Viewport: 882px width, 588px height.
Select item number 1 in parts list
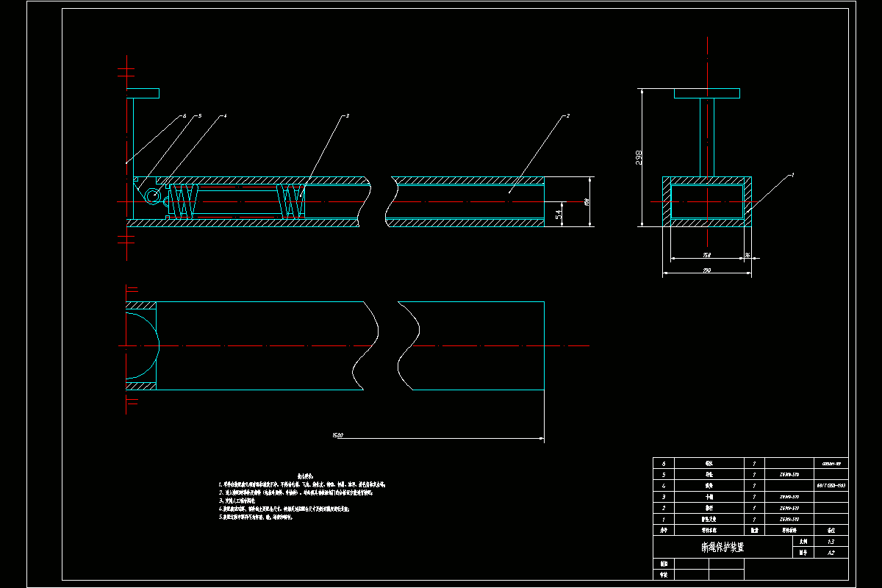point(664,519)
